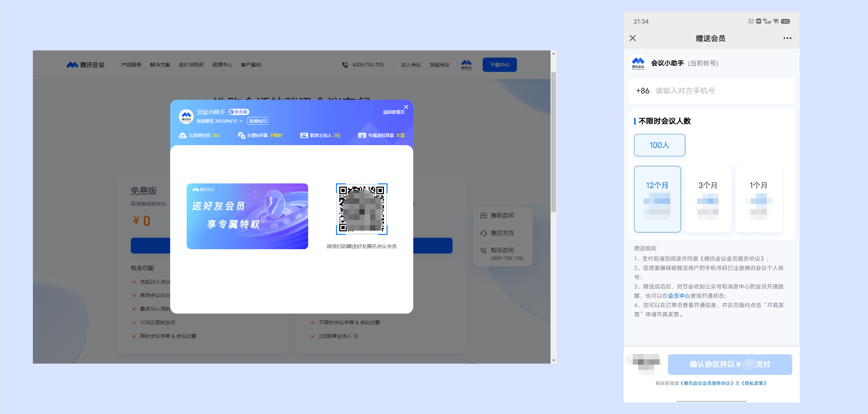The height and width of the screenshot is (414, 868).
Task: Open the 《隐私政策》 link
Action: click(754, 383)
